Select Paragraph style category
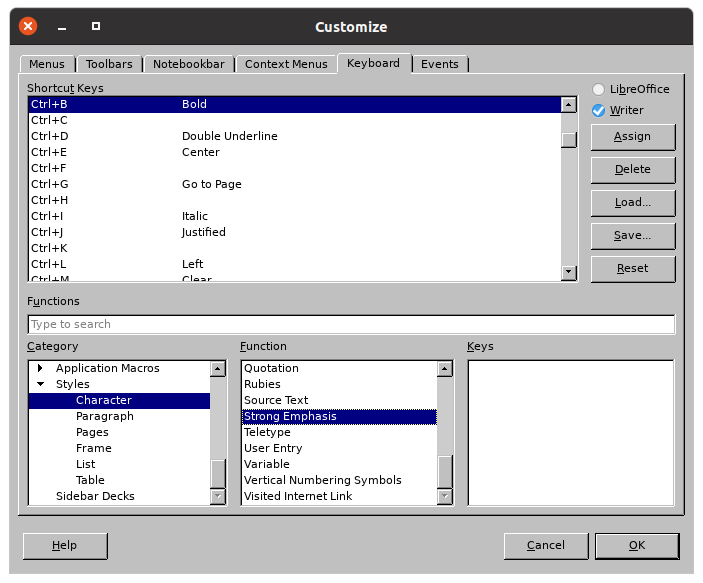This screenshot has height=583, width=703. [x=119, y=417]
